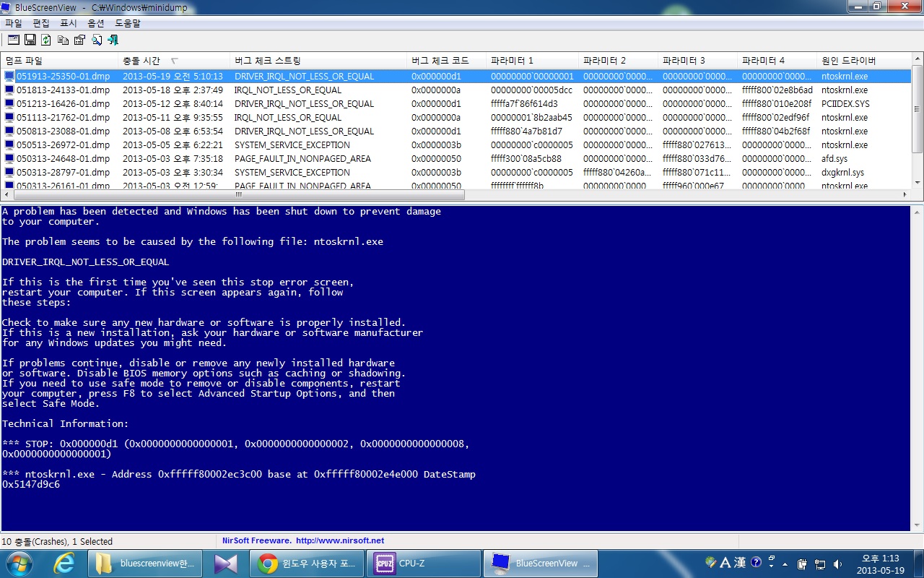Click the dump icon beside 050813-23088-01.dmp
Image resolution: width=924 pixels, height=578 pixels.
coord(9,131)
